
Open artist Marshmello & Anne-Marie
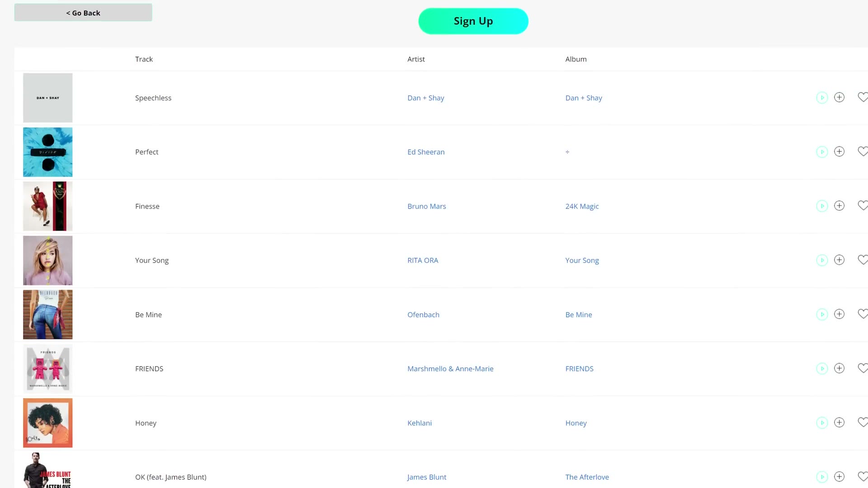450,369
